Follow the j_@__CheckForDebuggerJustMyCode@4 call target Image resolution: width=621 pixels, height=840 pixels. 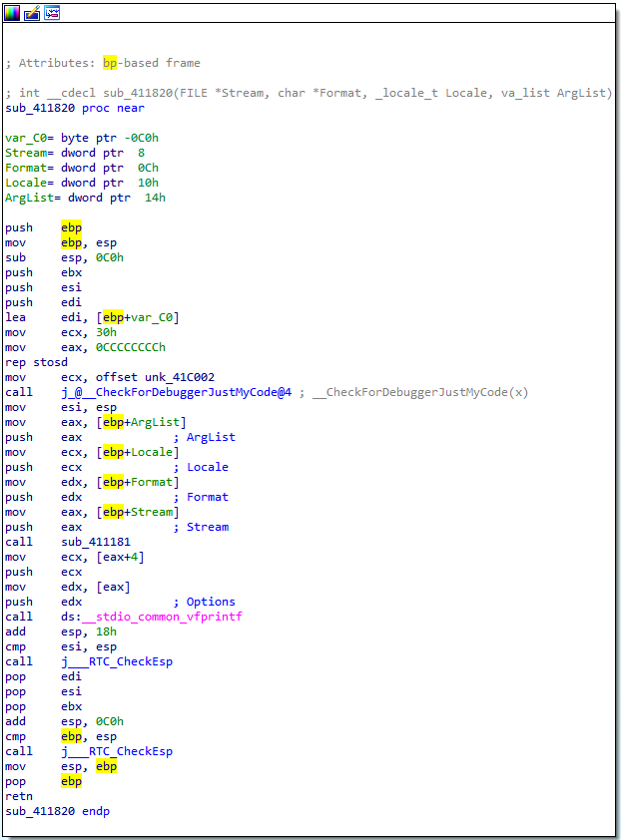[177, 393]
